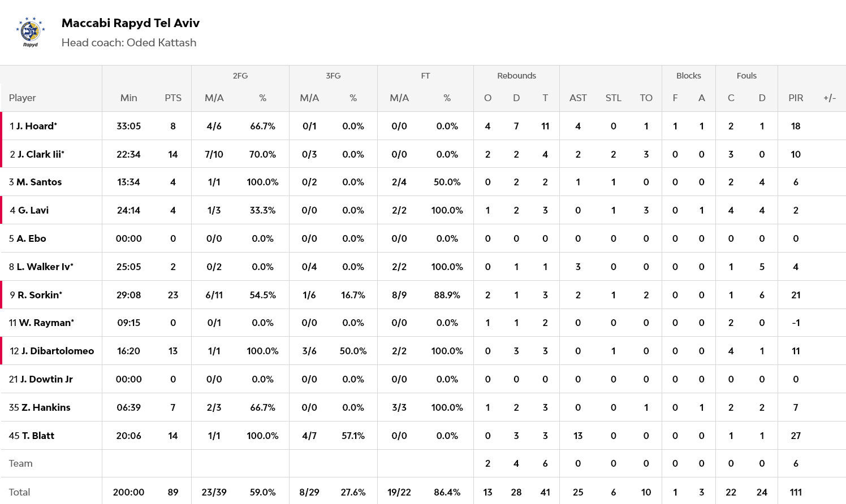Select player J. Clark Iii

41,154
